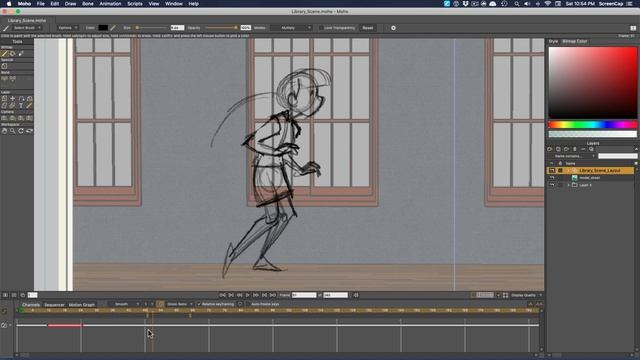Toggle Relative keyframing checkbox
Viewport: 640px width, 360px height.
(199, 304)
